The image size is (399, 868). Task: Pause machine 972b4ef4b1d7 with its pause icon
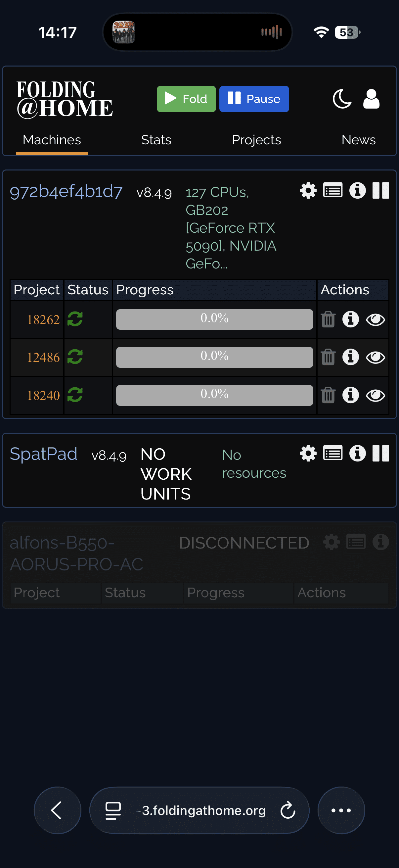tap(380, 191)
